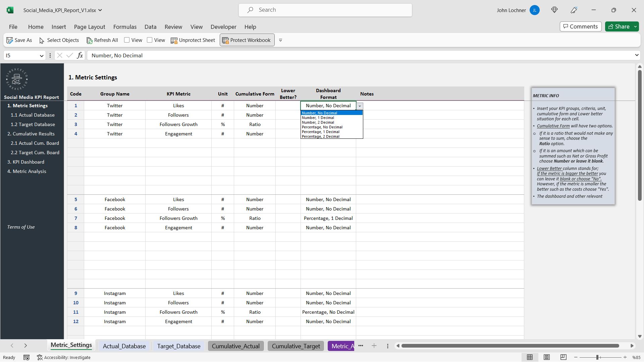
Task: Click the Refresh All icon
Action: tap(89, 40)
